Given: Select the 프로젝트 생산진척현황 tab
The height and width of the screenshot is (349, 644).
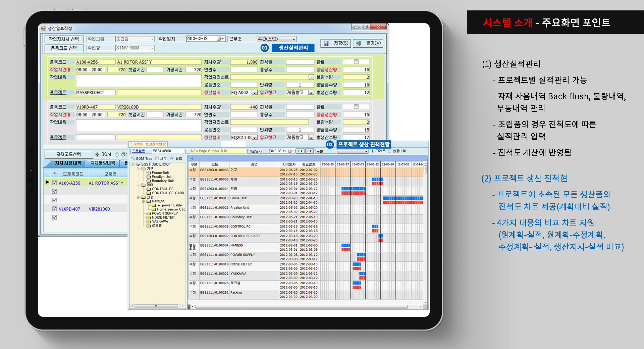Looking at the screenshot, I should [x=148, y=144].
